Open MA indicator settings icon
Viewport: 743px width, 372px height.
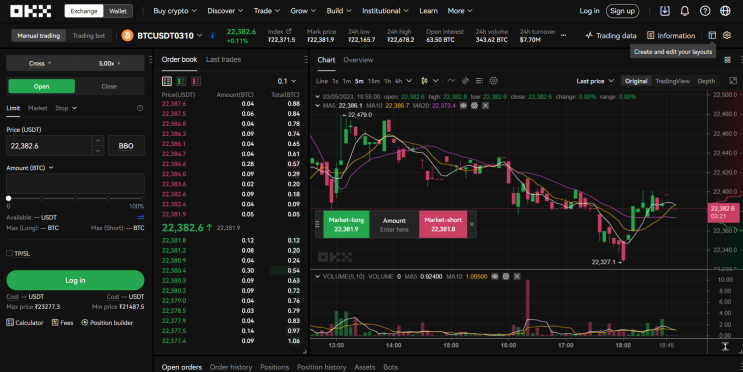tap(474, 105)
